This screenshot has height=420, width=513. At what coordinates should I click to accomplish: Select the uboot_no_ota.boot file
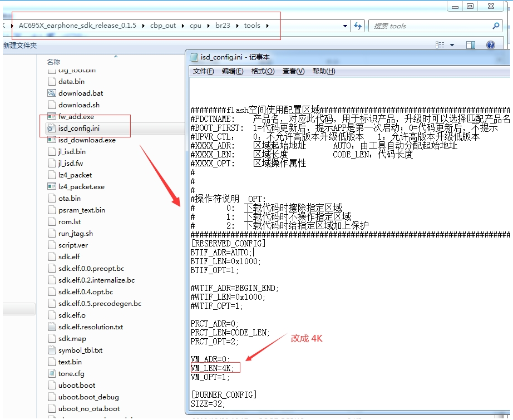(x=89, y=408)
